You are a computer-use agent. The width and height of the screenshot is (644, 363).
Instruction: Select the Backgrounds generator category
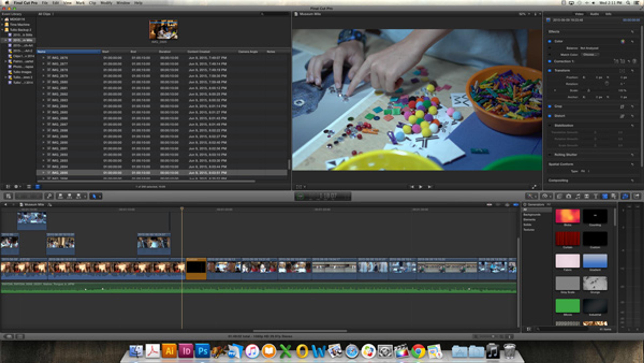point(532,215)
